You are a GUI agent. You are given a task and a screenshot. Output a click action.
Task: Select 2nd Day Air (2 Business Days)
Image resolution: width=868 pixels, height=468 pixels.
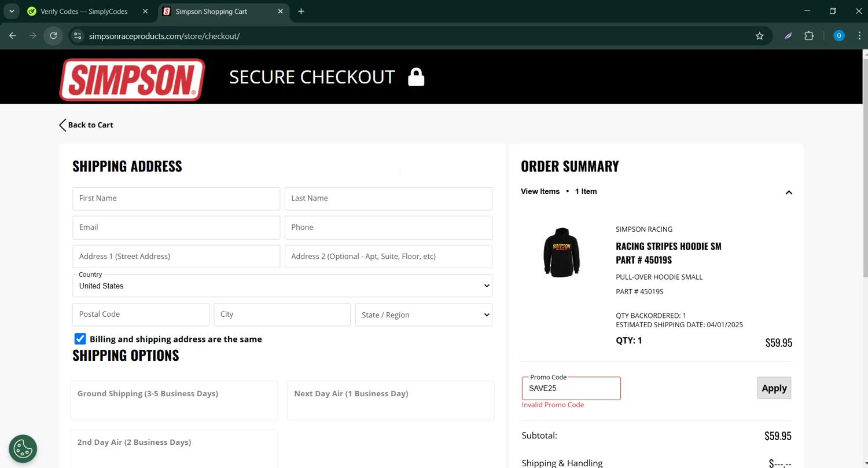[x=174, y=449]
